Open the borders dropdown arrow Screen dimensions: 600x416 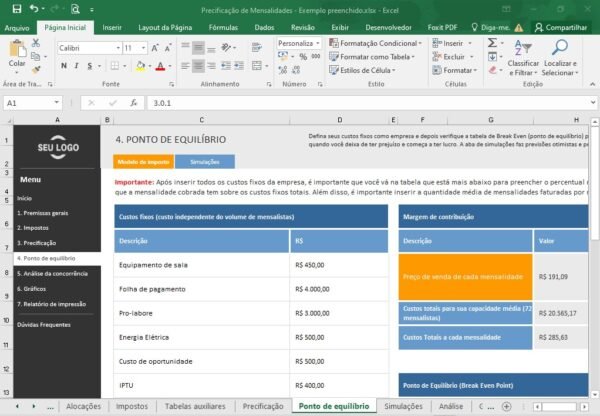[x=125, y=66]
